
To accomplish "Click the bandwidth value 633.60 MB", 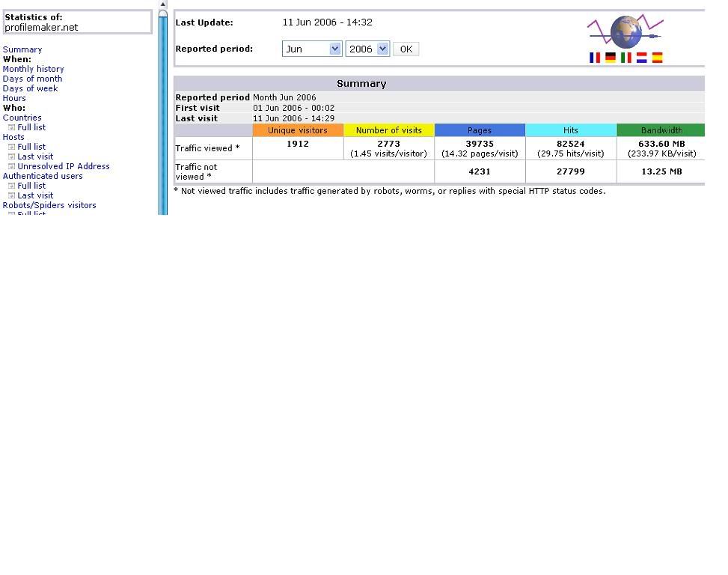I will [x=661, y=144].
